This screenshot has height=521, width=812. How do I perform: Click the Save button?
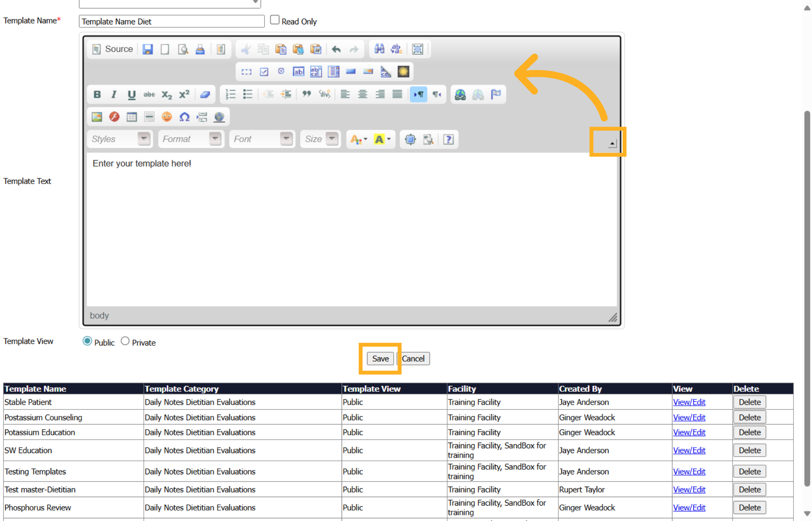tap(380, 359)
